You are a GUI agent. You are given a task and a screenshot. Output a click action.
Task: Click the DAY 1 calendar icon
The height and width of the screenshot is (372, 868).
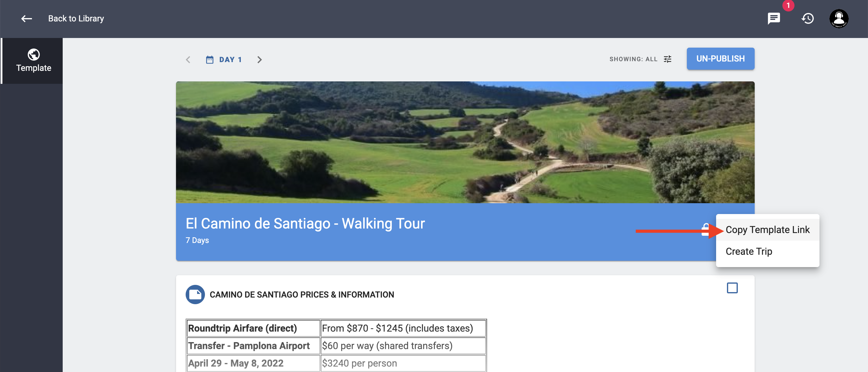209,60
